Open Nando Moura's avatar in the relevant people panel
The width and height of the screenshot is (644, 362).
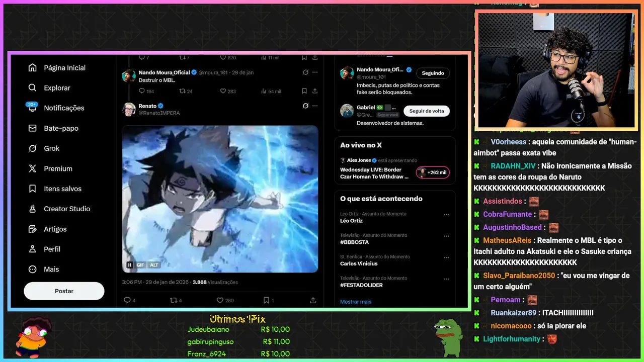point(347,73)
